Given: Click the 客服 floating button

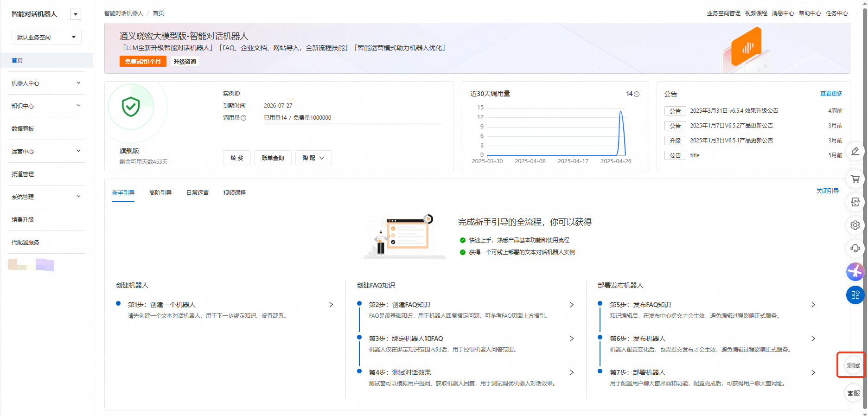Looking at the screenshot, I should (x=853, y=393).
